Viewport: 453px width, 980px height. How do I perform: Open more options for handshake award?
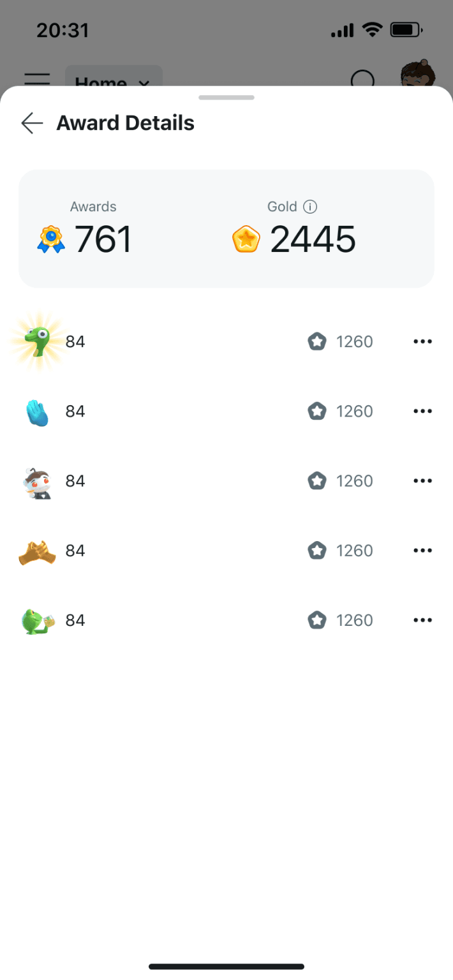(x=422, y=551)
